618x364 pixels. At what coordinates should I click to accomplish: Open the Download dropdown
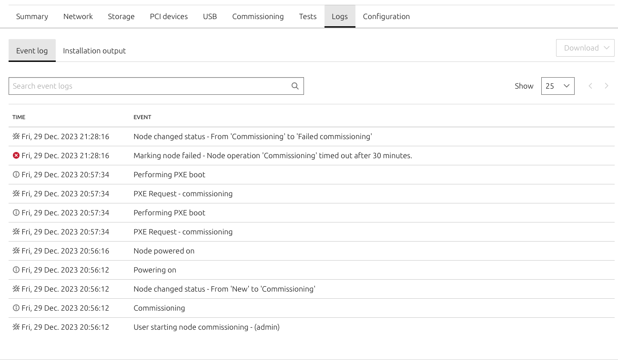point(585,48)
